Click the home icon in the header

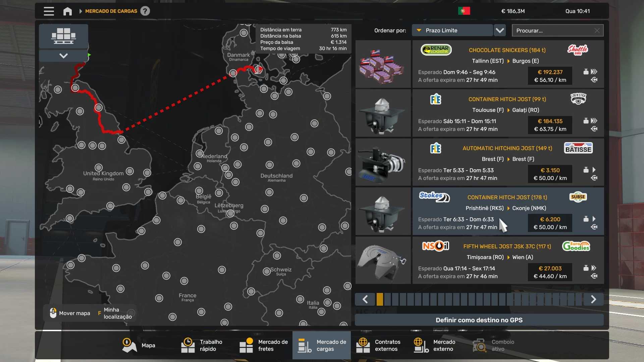tap(67, 11)
